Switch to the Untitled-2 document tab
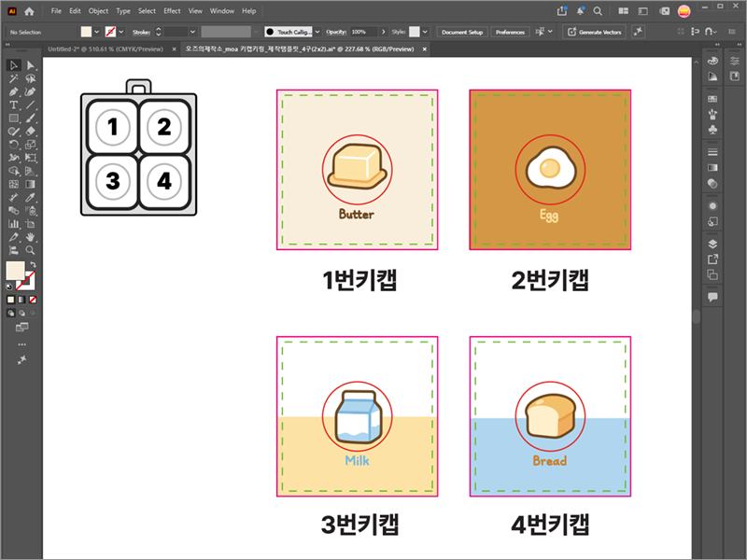Image resolution: width=747 pixels, height=560 pixels. pyautogui.click(x=106, y=49)
